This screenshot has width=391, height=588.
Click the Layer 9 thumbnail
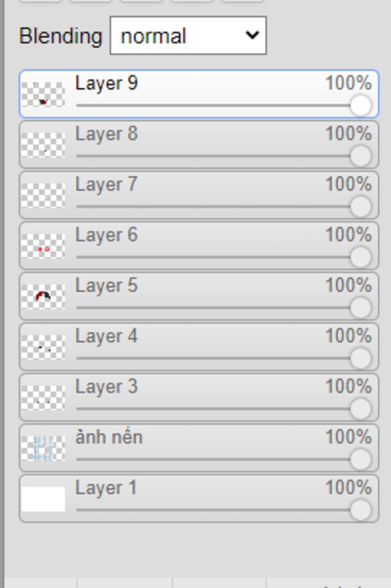coord(43,94)
